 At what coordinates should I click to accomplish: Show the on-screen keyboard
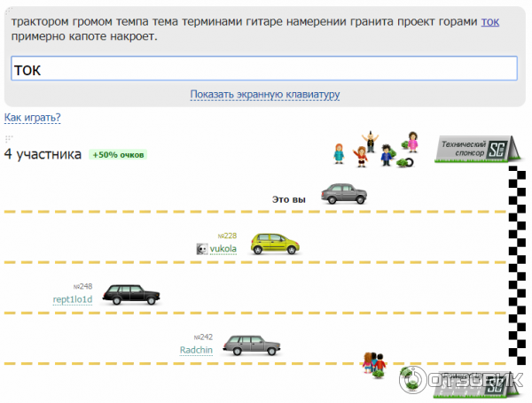264,95
